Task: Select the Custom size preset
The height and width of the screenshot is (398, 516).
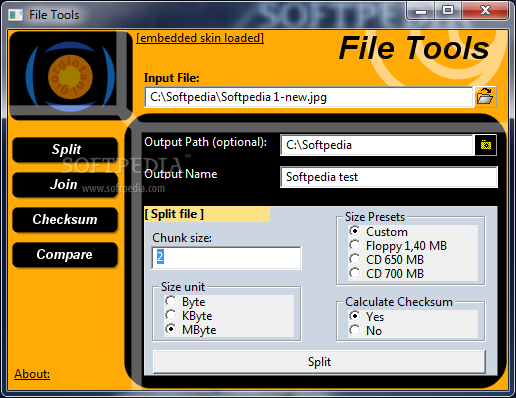Action: [x=378, y=232]
